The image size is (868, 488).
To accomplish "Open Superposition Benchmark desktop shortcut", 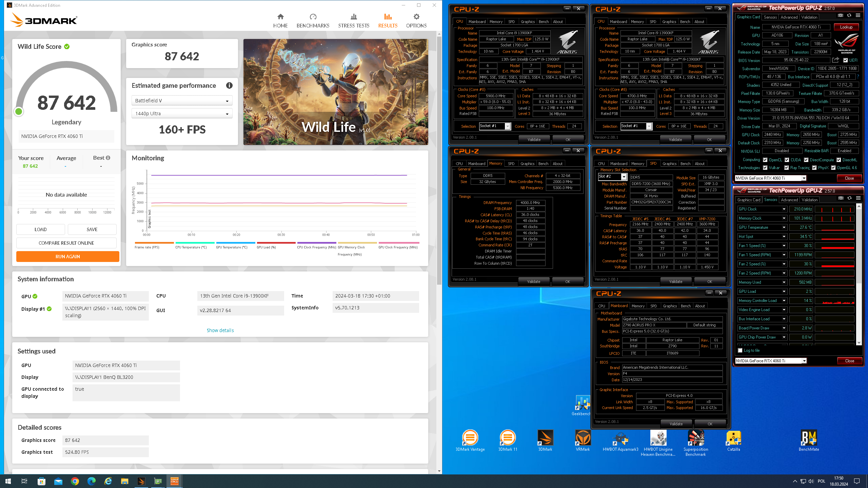I will (696, 443).
